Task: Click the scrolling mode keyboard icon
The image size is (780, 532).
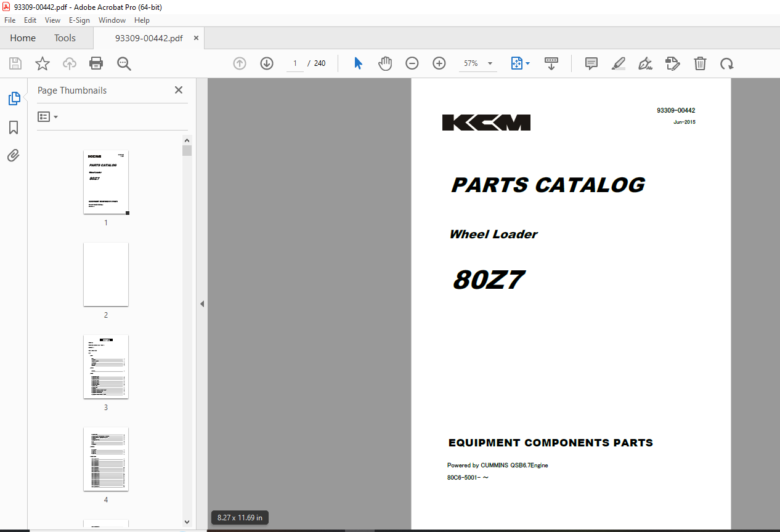Action: (x=551, y=63)
